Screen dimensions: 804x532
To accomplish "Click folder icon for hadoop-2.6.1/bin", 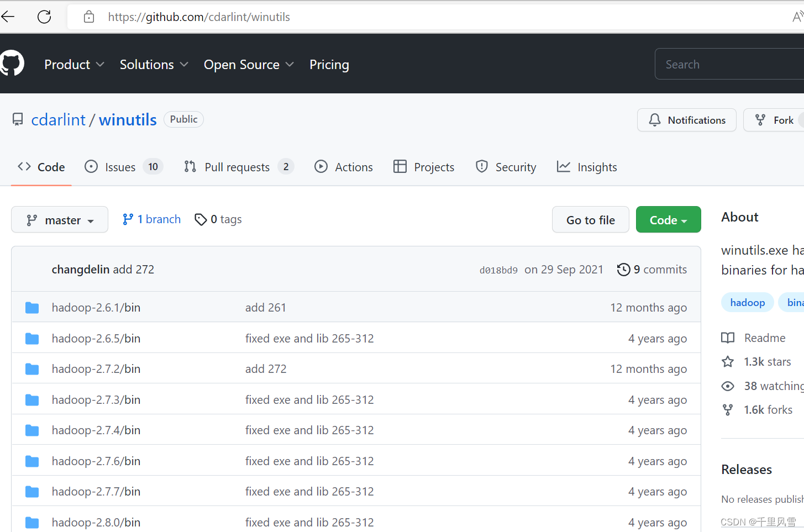I will [x=32, y=308].
